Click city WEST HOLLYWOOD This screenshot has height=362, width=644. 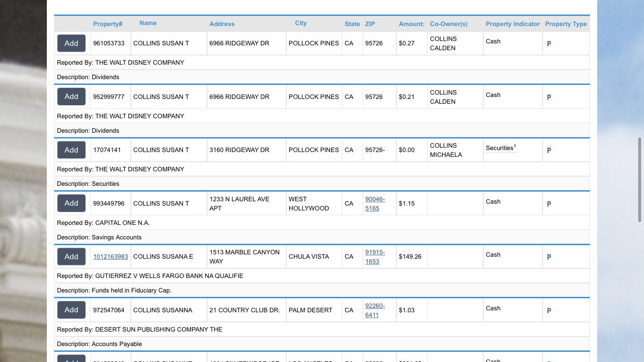[x=309, y=204]
